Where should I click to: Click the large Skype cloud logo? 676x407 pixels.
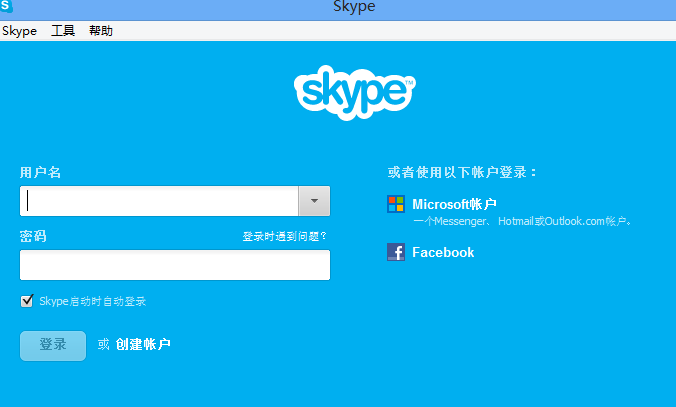354,91
